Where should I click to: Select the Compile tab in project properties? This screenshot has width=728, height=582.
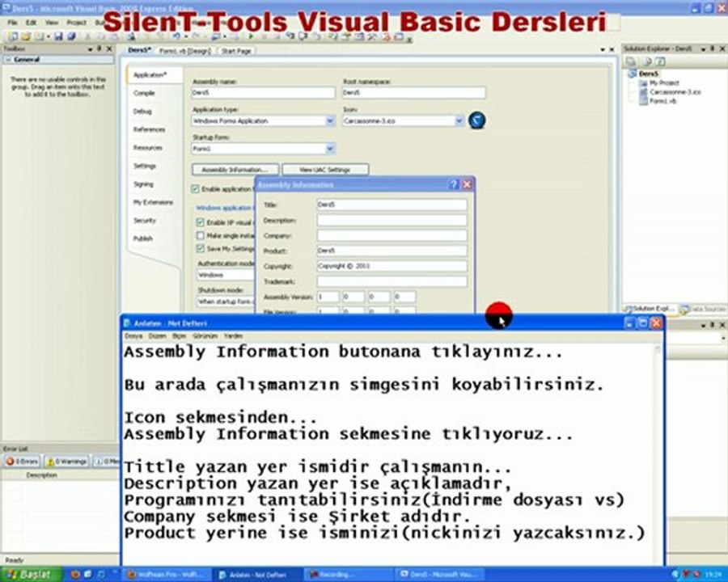point(144,93)
